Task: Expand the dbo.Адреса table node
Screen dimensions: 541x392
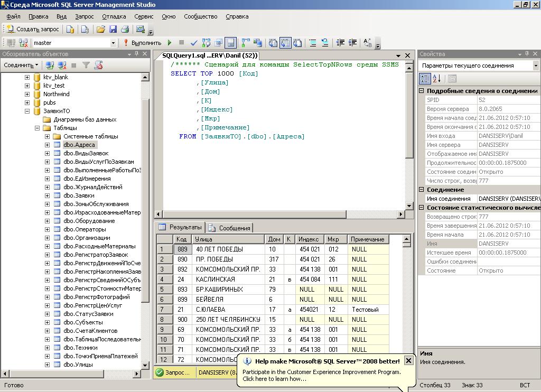Action: (47, 145)
